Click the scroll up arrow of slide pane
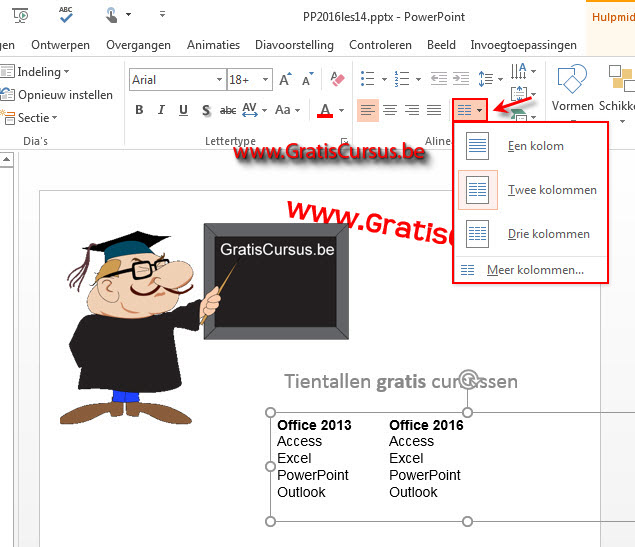Viewport: 635px width, 547px height. (6, 159)
